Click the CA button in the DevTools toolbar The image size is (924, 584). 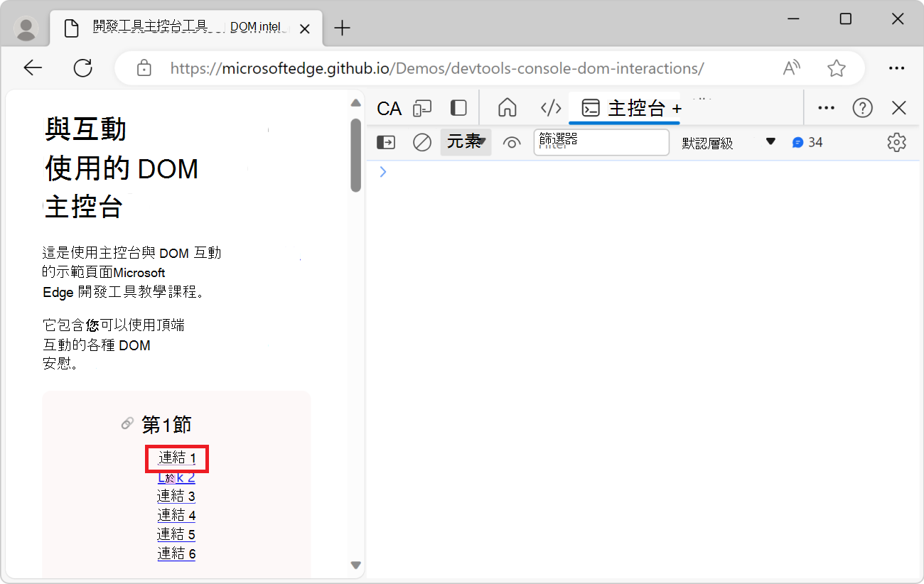click(x=390, y=108)
